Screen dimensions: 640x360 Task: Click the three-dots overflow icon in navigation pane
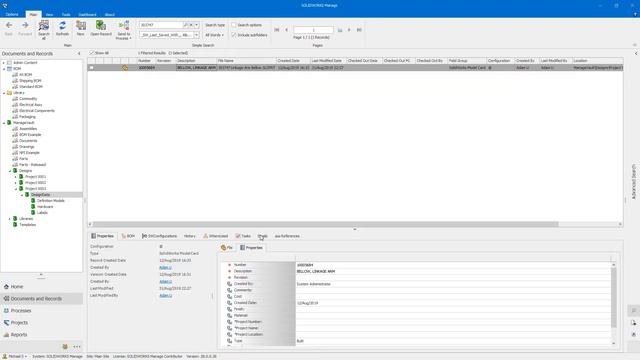click(77, 347)
